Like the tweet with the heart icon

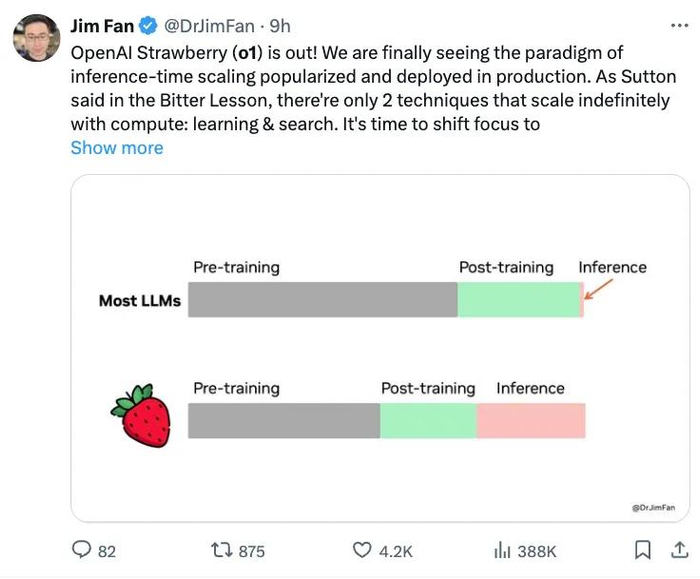364,550
